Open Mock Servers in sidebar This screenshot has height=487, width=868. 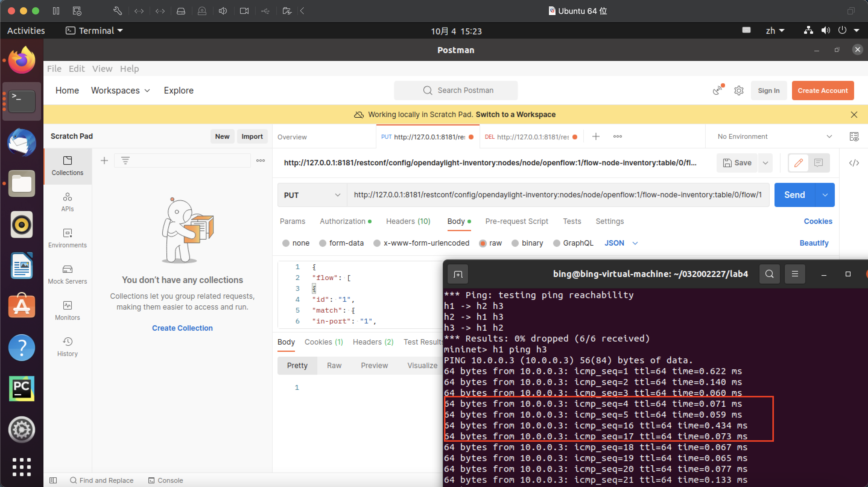[67, 275]
